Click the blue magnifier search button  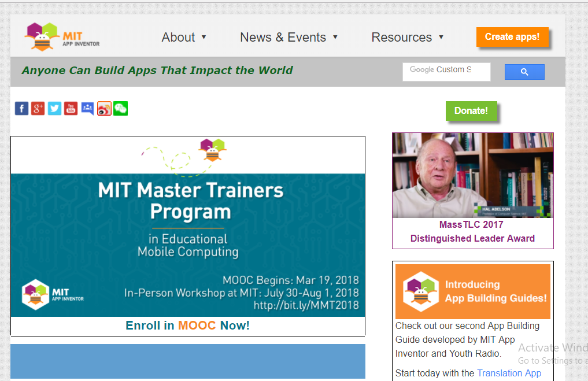(x=524, y=72)
